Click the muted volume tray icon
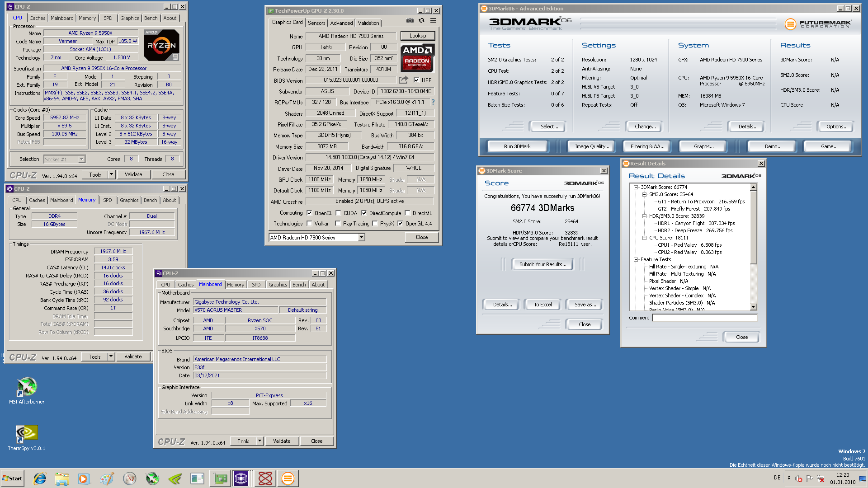This screenshot has width=868, height=488. [x=799, y=479]
